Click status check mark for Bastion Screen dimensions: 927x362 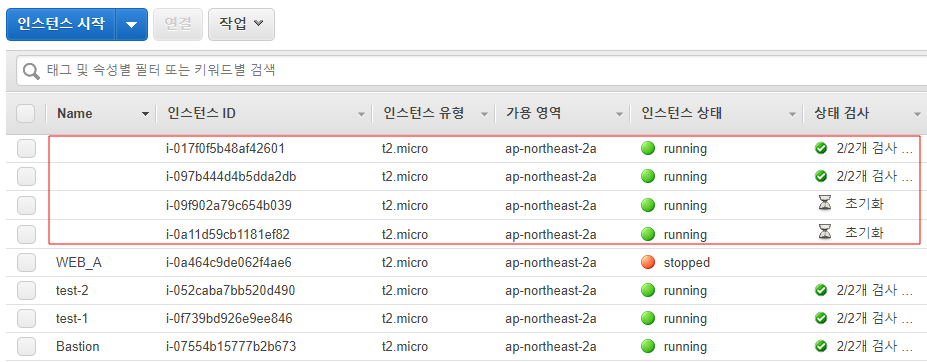tap(821, 346)
